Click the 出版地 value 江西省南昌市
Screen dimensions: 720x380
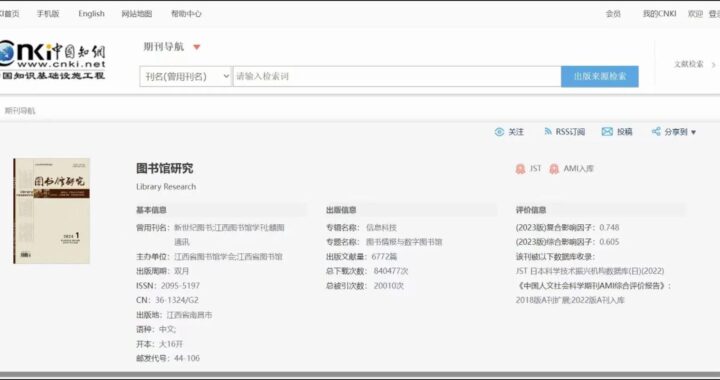click(189, 315)
